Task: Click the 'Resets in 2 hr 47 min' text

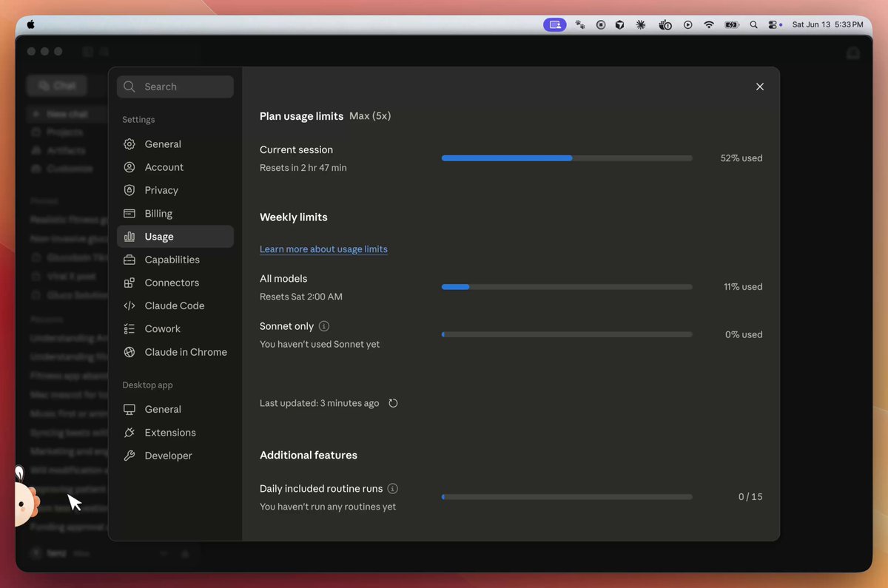Action: (x=303, y=168)
